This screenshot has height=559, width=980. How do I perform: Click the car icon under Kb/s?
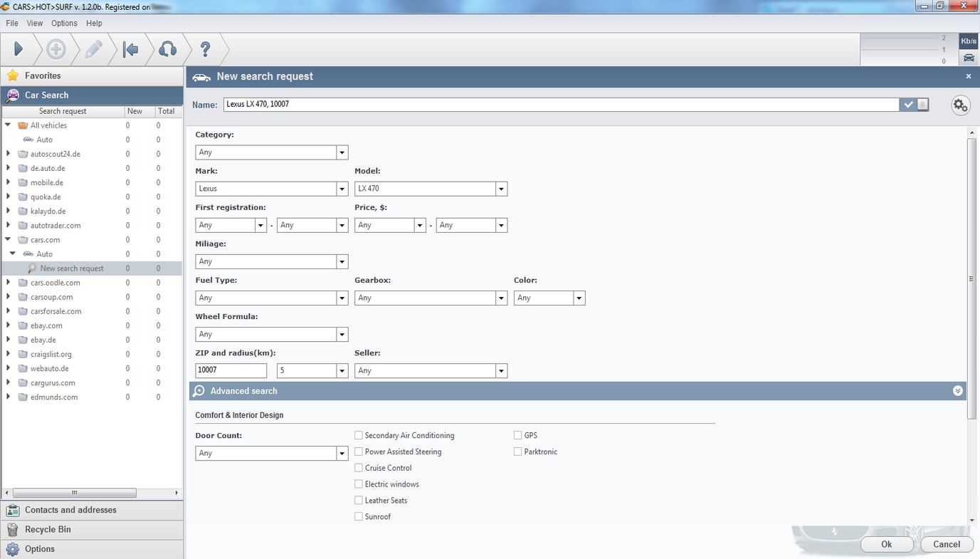(969, 58)
